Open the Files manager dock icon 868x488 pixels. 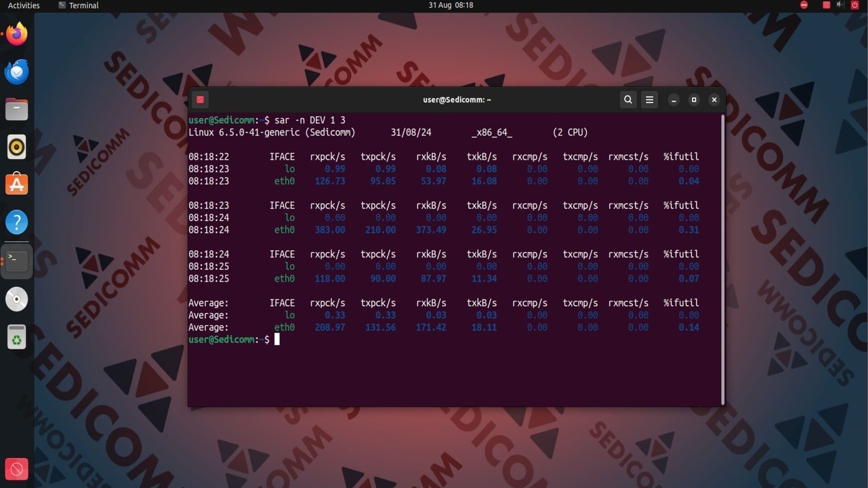17,110
